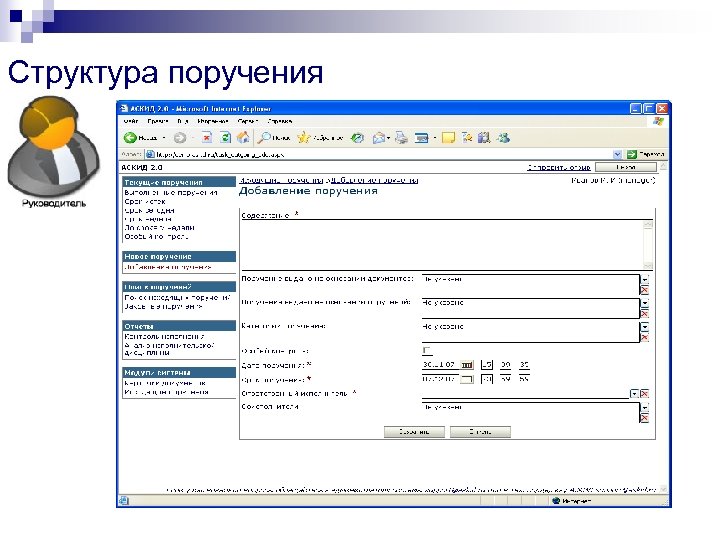Viewport: 720px width, 540px height.
Task: Click the yellow Discuss note icon
Action: 448,138
